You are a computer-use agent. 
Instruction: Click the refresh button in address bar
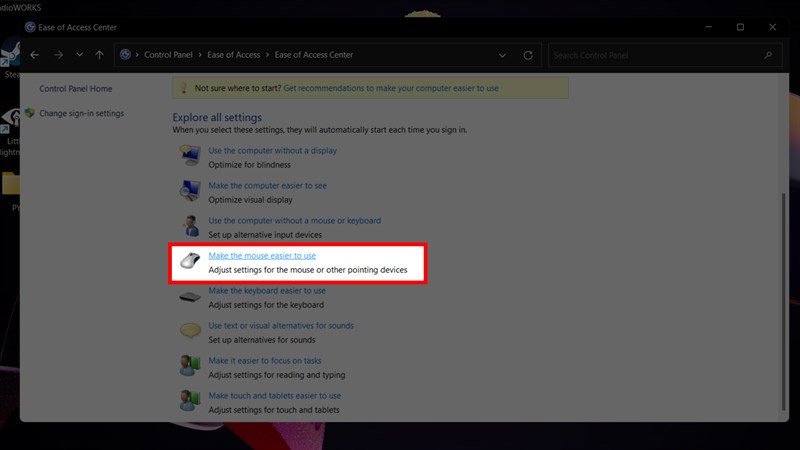[528, 54]
